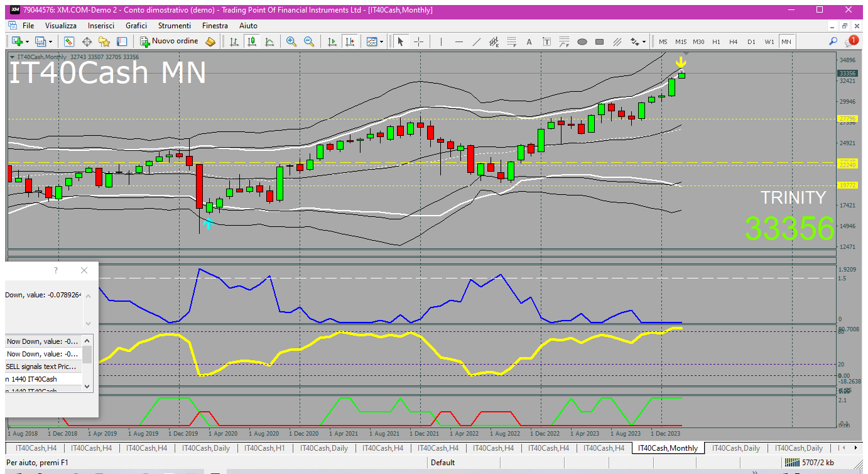Select the Crosshair tool
This screenshot has height=474, width=868.
click(x=418, y=41)
